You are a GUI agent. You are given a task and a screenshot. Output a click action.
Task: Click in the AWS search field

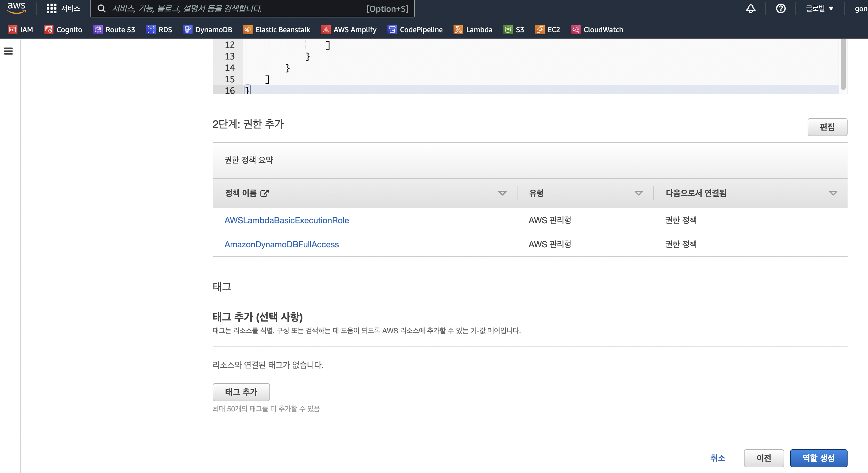click(x=236, y=8)
